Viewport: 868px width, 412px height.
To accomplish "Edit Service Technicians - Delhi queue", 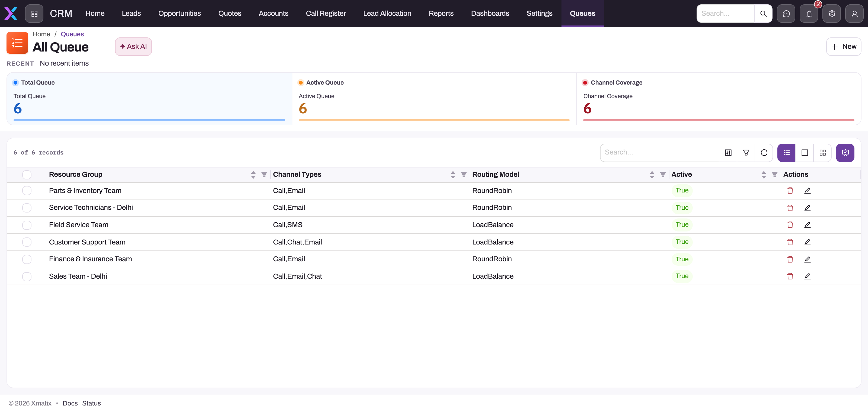I will 807,208.
